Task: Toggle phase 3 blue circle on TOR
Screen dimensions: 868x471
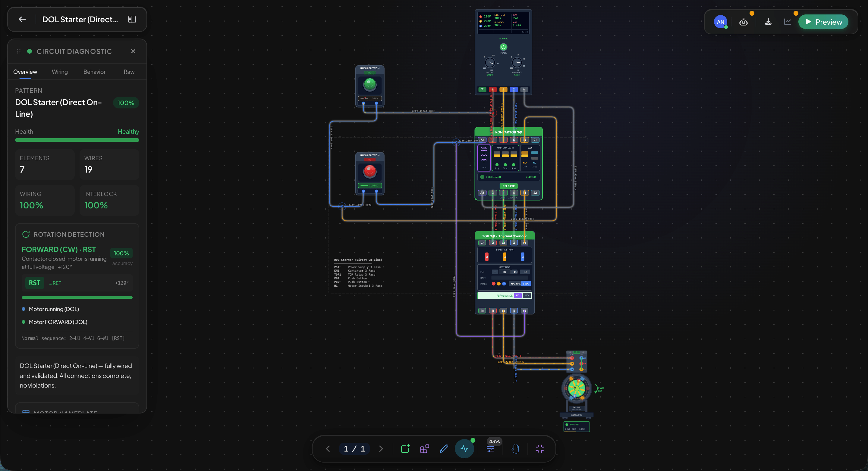Action: coord(504,284)
